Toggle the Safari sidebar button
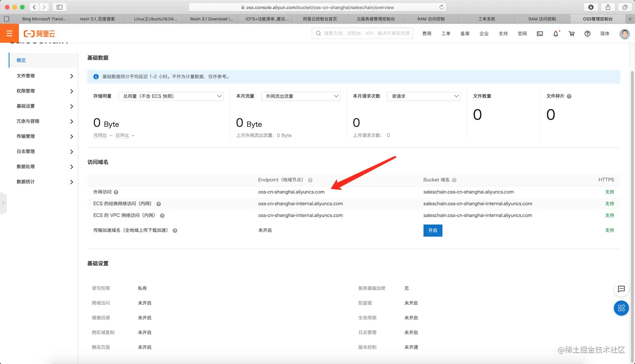The image size is (635, 364). (x=60, y=7)
